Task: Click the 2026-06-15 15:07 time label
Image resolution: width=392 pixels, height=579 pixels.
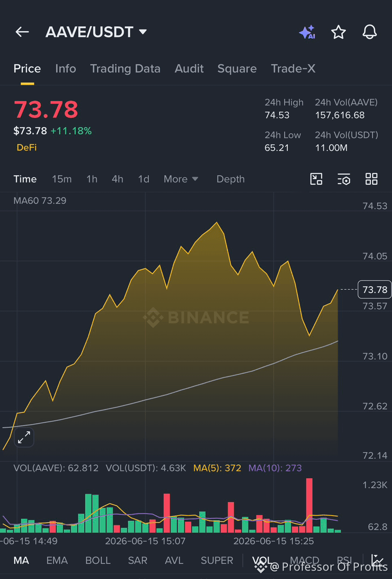Action: 145,541
